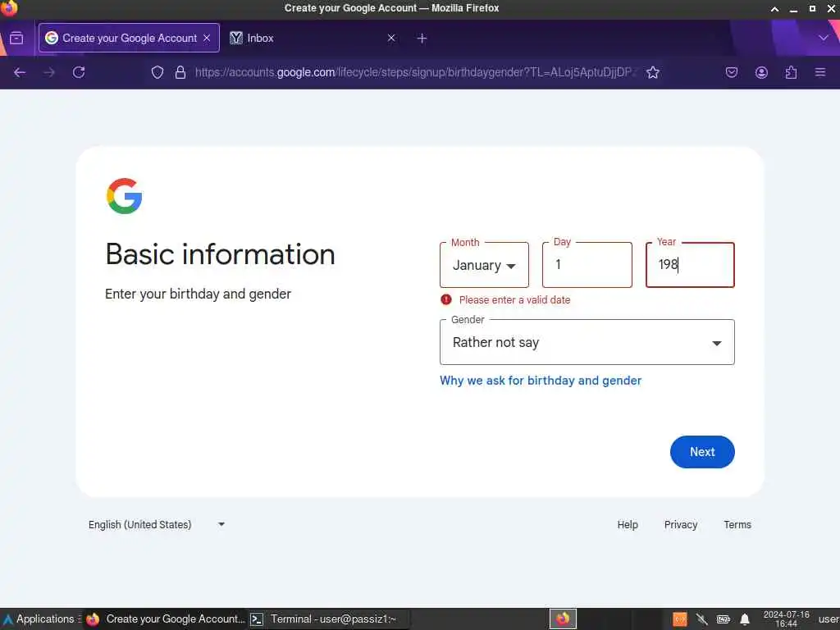List all tabs chevron
The image size is (840, 630).
coord(824,38)
